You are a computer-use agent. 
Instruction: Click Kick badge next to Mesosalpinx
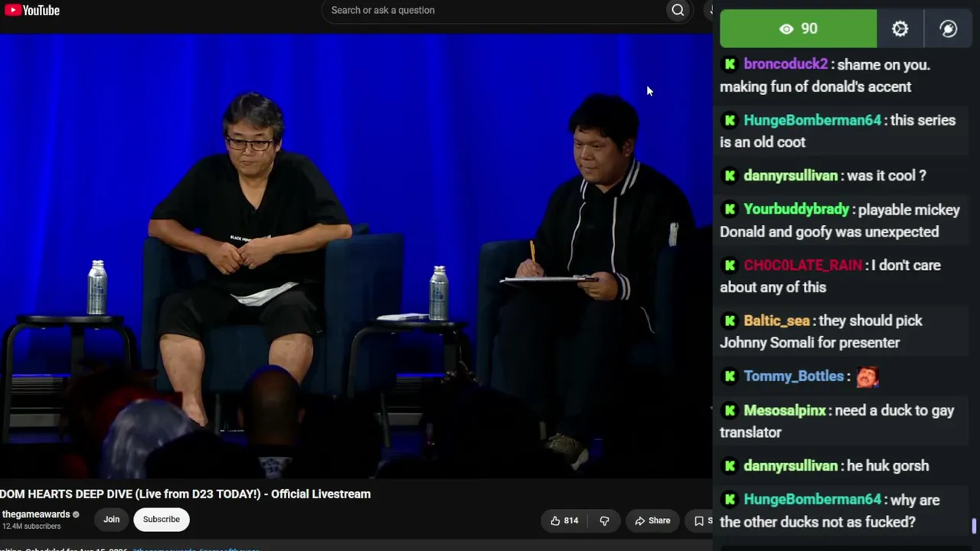[x=730, y=411]
